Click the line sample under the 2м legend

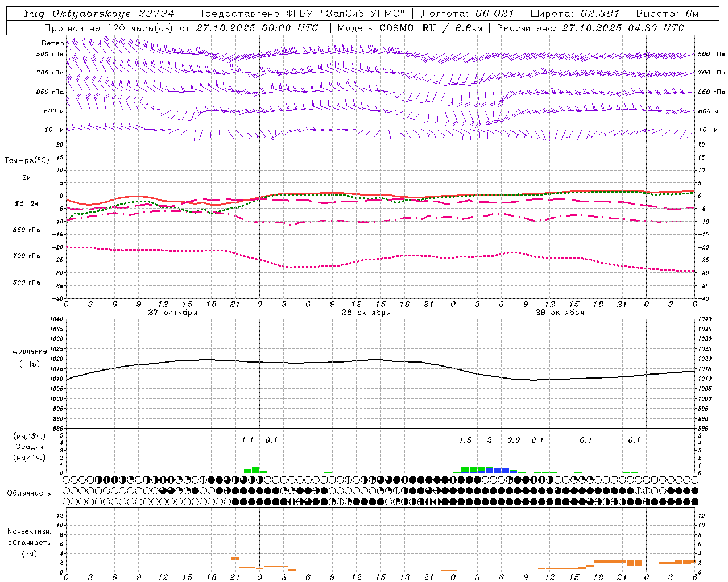click(26, 184)
